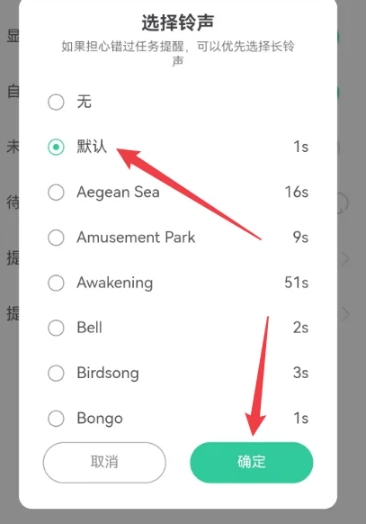Select the 默认 default ringtone radio
The height and width of the screenshot is (524, 367).
click(x=56, y=147)
